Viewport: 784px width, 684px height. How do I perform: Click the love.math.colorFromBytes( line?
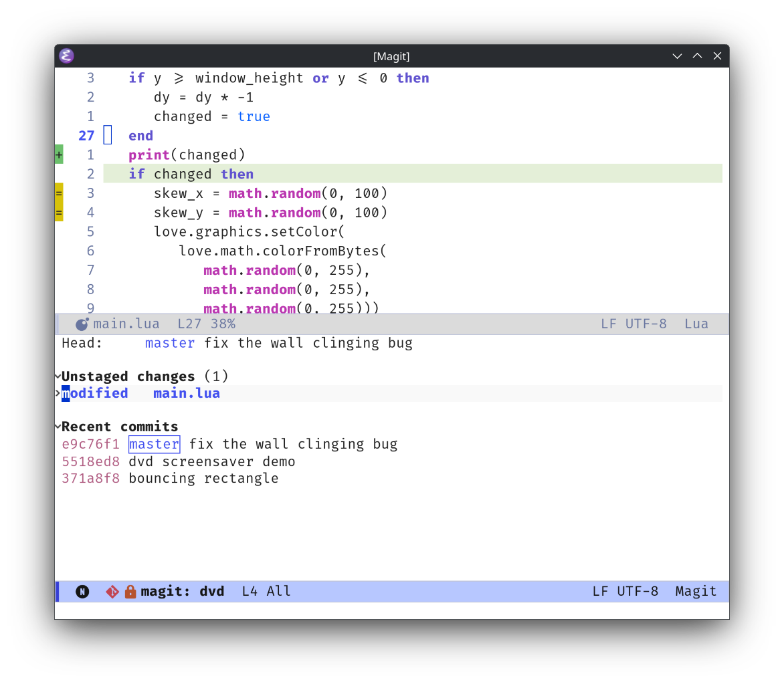[x=283, y=251]
